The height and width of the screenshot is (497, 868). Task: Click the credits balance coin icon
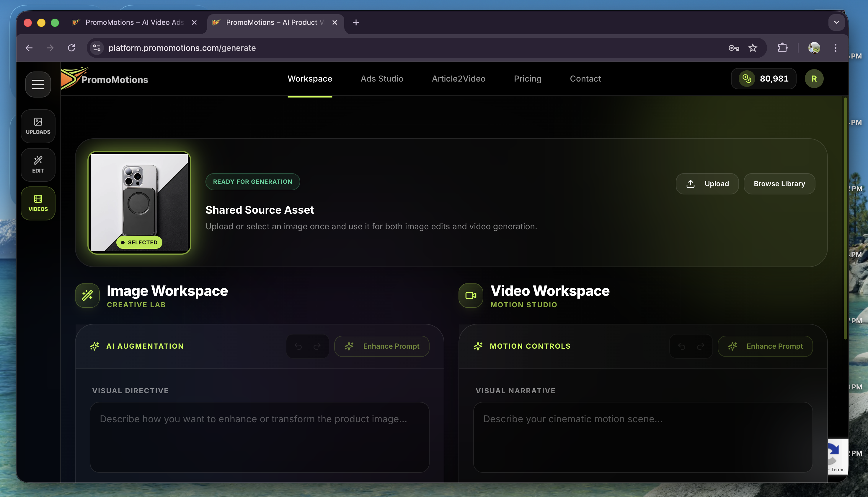[x=747, y=79]
